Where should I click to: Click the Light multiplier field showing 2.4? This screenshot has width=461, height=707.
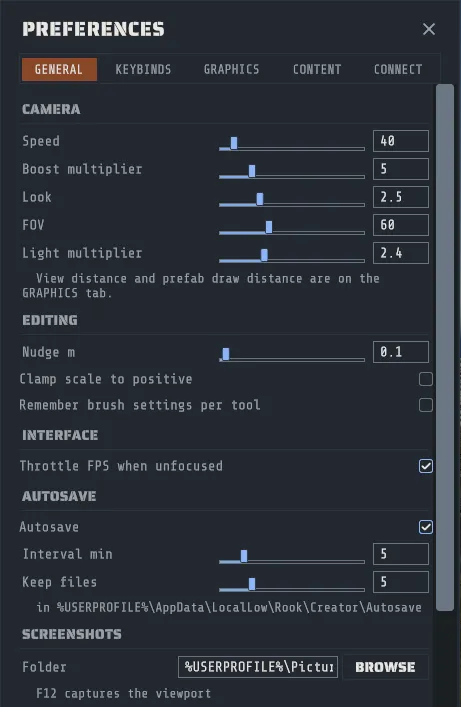[x=401, y=253]
